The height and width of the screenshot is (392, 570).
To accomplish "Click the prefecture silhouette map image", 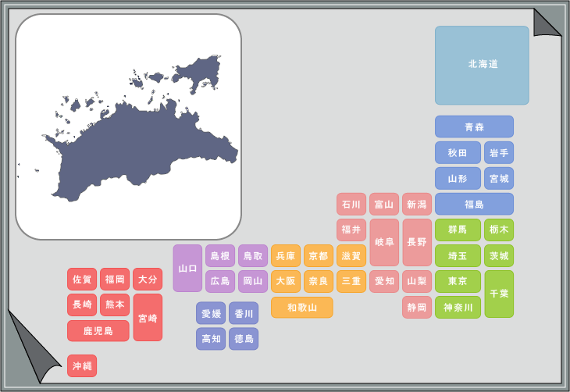I will [129, 127].
